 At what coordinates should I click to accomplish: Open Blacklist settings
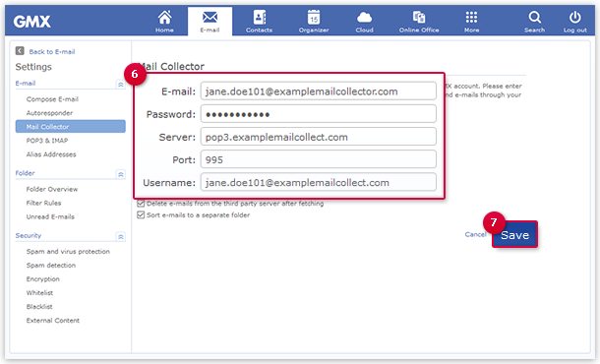[39, 307]
